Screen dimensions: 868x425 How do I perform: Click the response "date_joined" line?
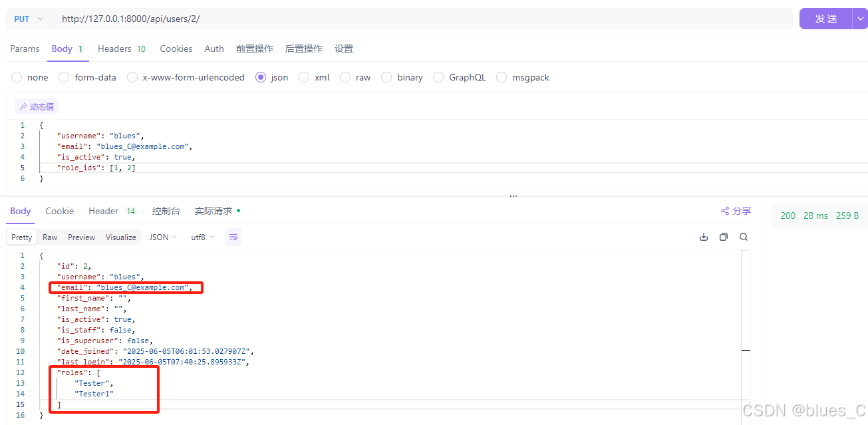[x=155, y=351]
